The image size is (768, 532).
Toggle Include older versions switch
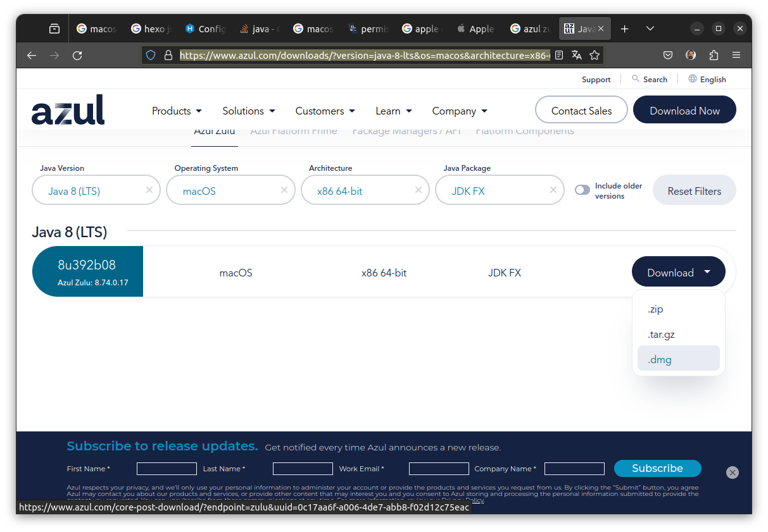pos(582,190)
